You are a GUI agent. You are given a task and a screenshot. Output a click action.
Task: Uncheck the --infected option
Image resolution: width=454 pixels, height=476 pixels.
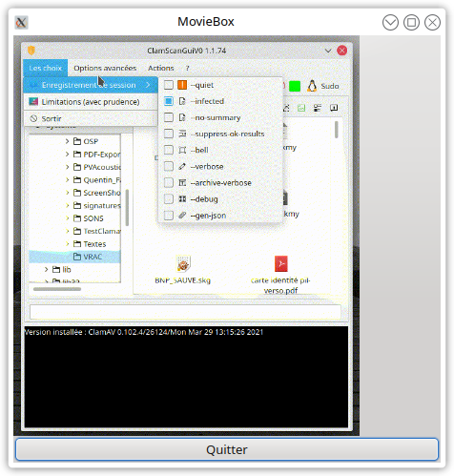point(169,101)
